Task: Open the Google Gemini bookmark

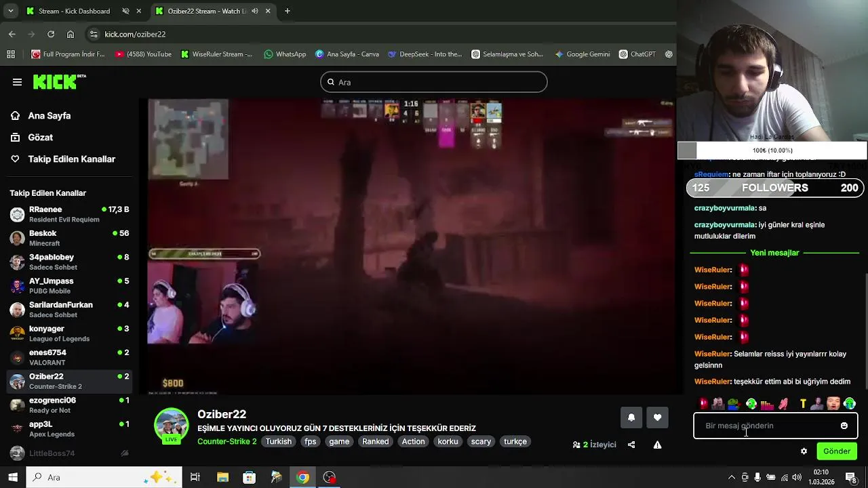Action: (x=582, y=54)
